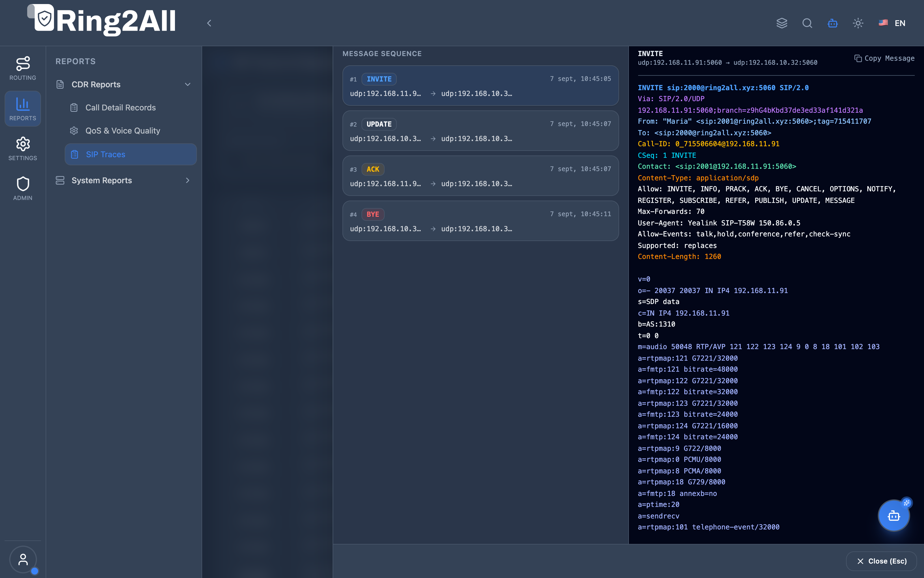Open the Routing section in the sidebar
Image resolution: width=924 pixels, height=578 pixels.
tap(23, 68)
